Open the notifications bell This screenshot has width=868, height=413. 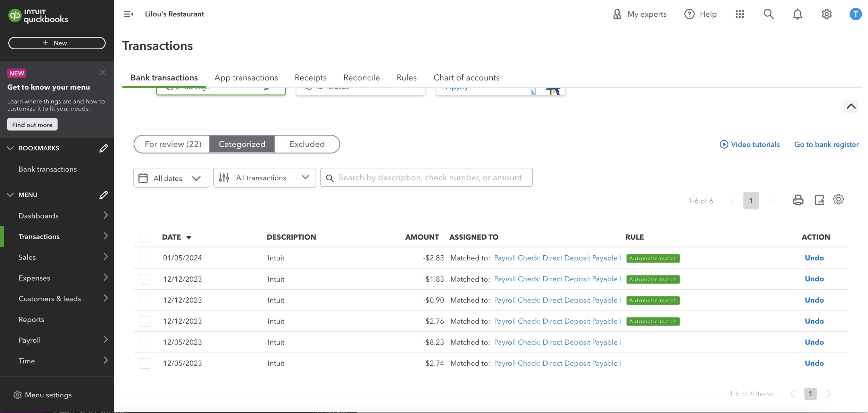(798, 14)
